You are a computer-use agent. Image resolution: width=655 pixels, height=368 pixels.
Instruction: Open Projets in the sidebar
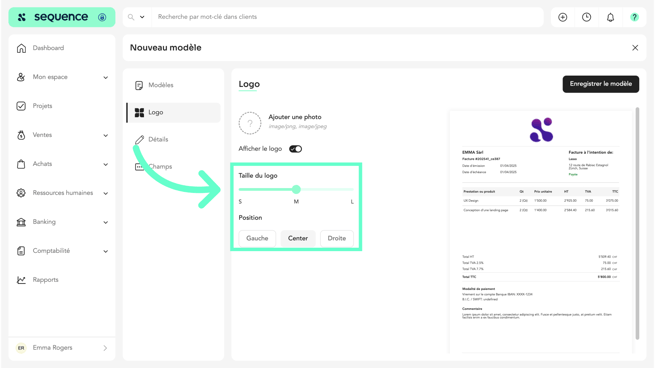tap(43, 106)
